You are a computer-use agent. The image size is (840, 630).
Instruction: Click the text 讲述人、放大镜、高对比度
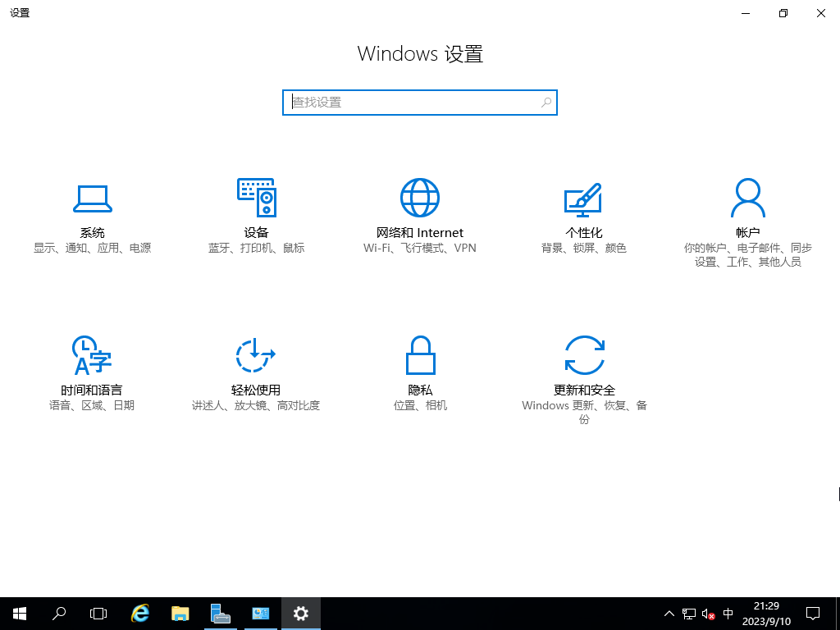pos(256,405)
